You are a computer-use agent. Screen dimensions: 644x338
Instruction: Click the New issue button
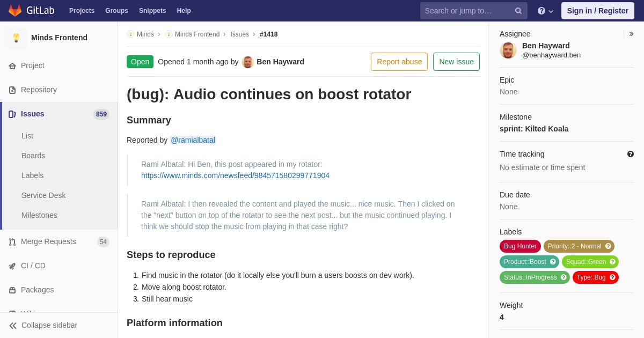(456, 62)
